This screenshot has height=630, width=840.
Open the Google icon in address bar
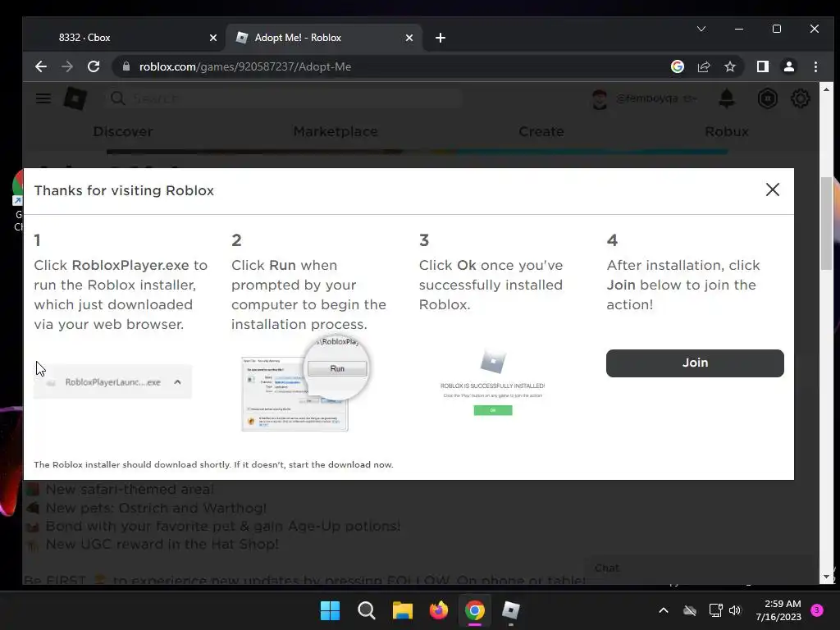click(x=677, y=66)
